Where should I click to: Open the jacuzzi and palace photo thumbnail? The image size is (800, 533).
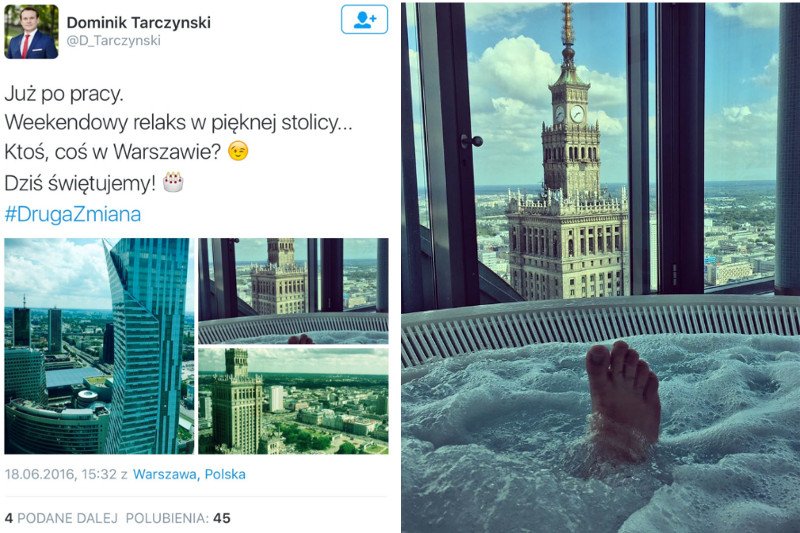click(293, 291)
